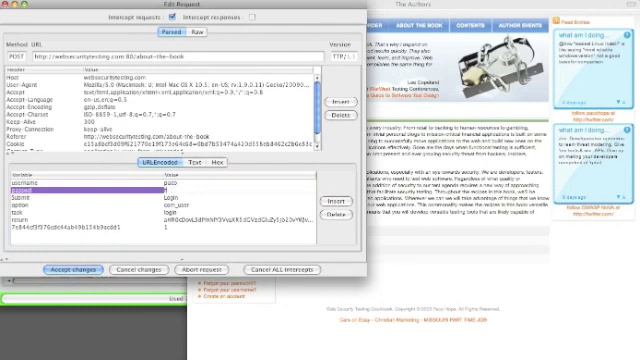Viewport: 640px width, 360px height.
Task: Click the hard drive image on the webpage
Action: click(x=500, y=66)
